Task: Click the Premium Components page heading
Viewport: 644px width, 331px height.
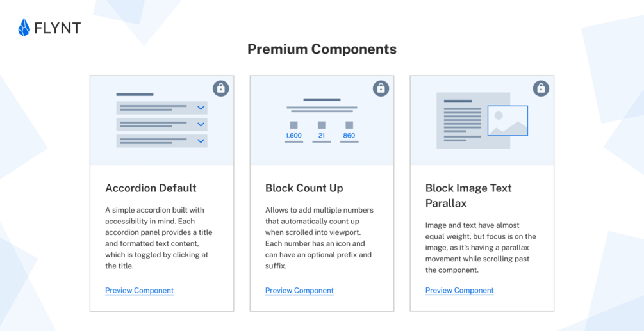Action: 322,49
